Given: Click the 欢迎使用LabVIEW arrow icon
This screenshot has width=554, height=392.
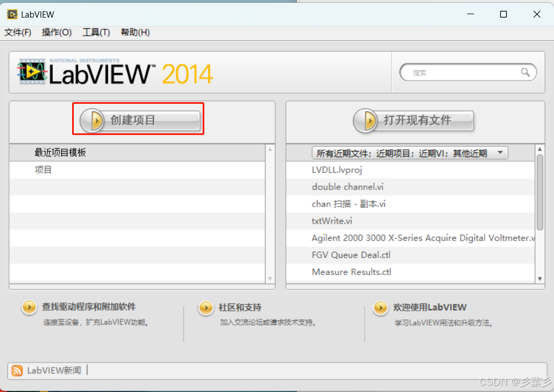Looking at the screenshot, I should (x=381, y=307).
